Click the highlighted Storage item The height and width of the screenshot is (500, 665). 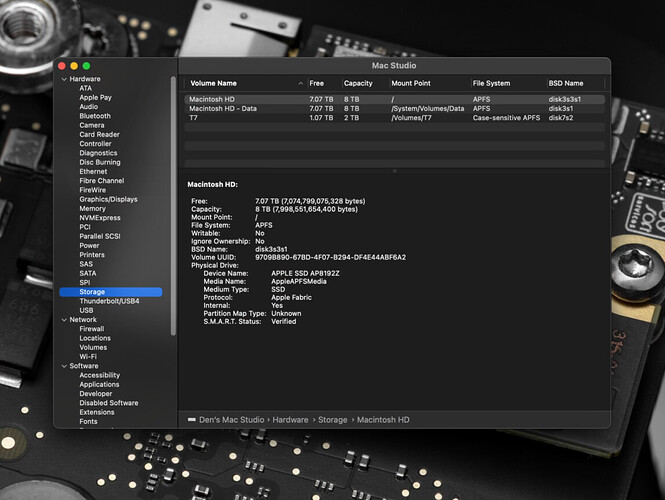(111, 292)
